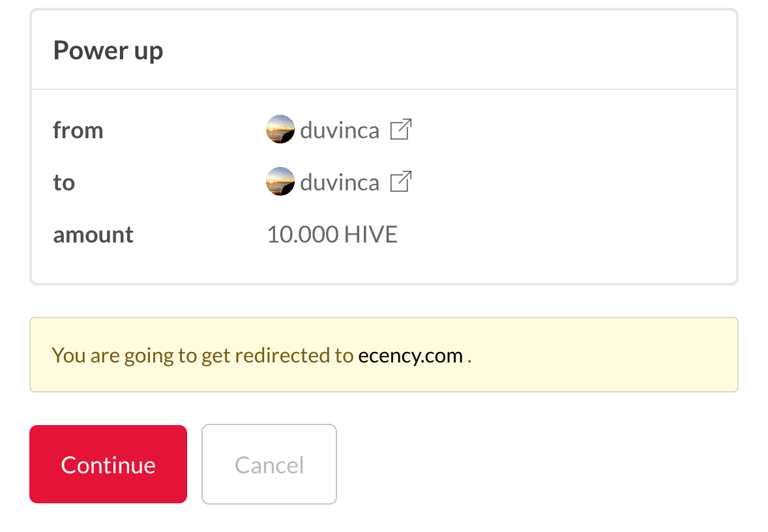Click empty space right of Power up title
Image resolution: width=768 pixels, height=532 pixels.
(x=456, y=50)
